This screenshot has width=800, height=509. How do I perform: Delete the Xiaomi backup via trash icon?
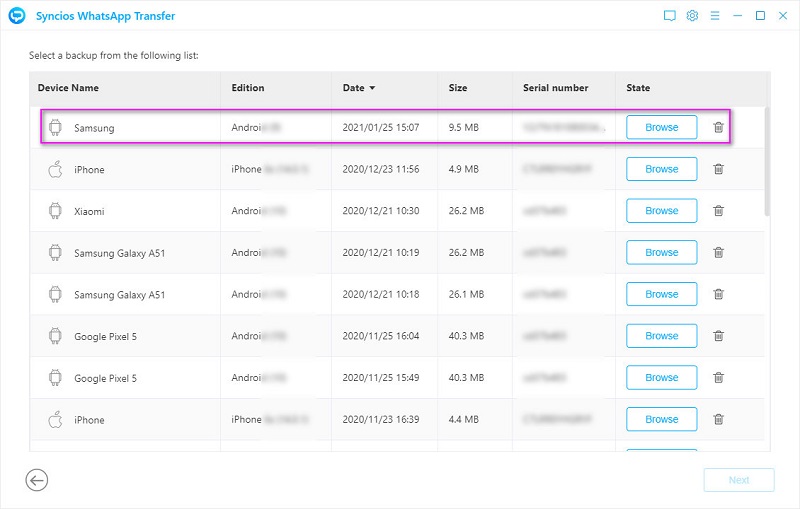click(x=718, y=211)
